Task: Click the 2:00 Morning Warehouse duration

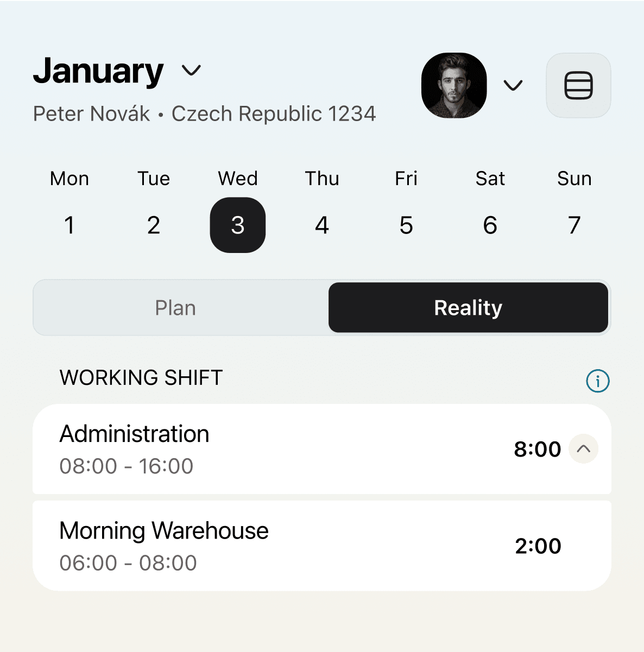Action: (x=538, y=546)
